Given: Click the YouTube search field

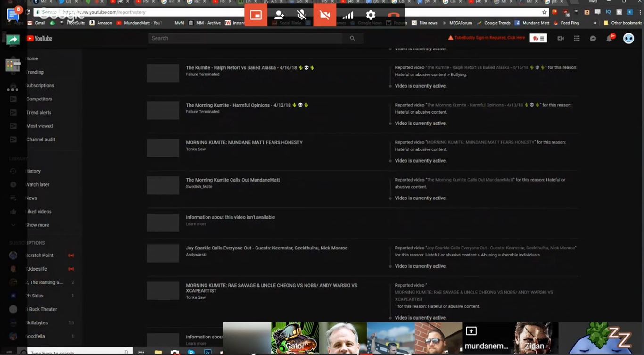Looking at the screenshot, I should [x=245, y=38].
